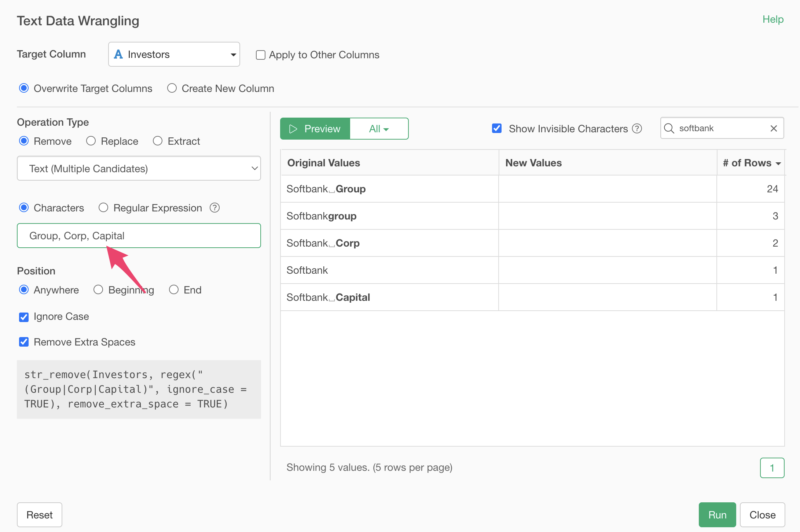This screenshot has height=532, width=800.
Task: Select the Softbank Corp row
Action: [532, 243]
